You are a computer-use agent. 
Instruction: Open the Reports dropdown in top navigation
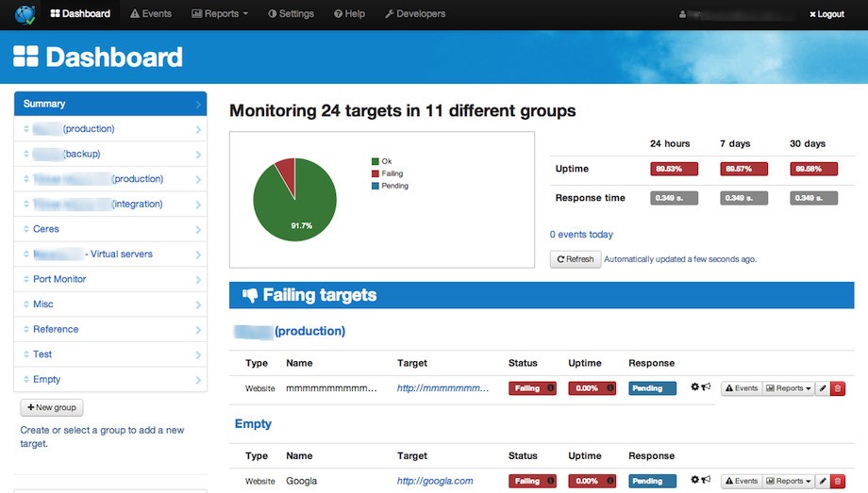pyautogui.click(x=220, y=14)
